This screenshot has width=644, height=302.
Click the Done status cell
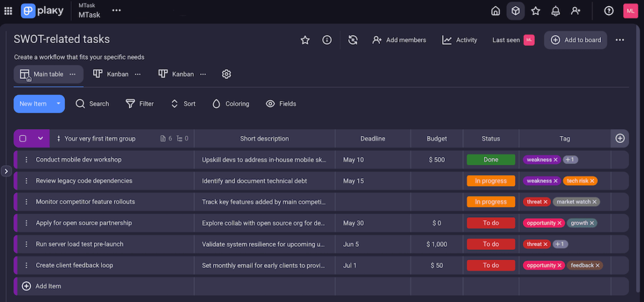coord(490,160)
